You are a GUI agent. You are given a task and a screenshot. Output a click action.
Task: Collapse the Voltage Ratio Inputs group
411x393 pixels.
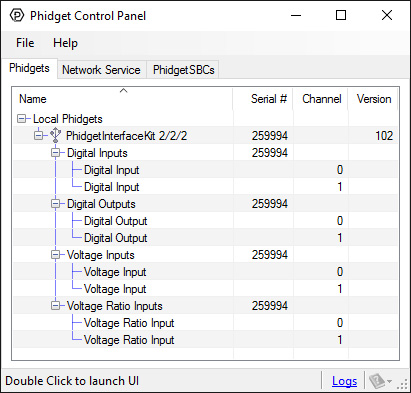click(56, 306)
